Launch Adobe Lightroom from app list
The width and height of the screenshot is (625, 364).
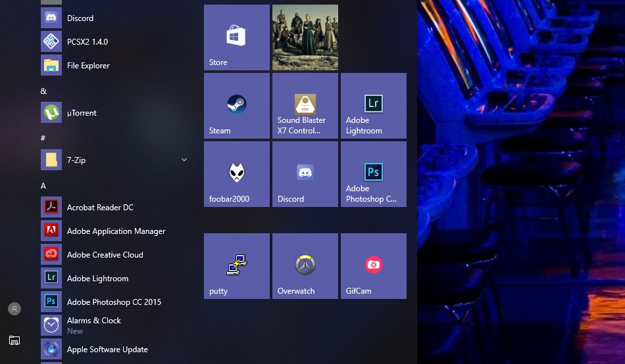click(x=114, y=279)
